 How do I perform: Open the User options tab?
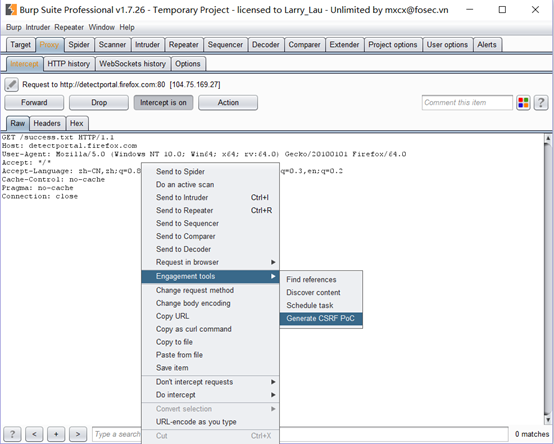pyautogui.click(x=447, y=45)
